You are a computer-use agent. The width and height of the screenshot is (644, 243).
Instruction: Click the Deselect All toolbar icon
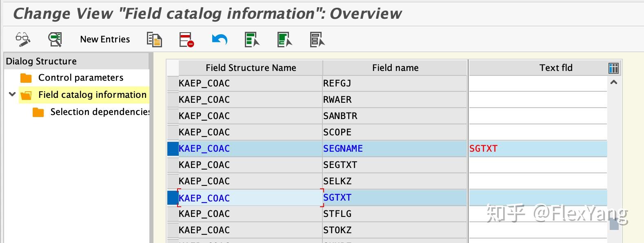[318, 40]
